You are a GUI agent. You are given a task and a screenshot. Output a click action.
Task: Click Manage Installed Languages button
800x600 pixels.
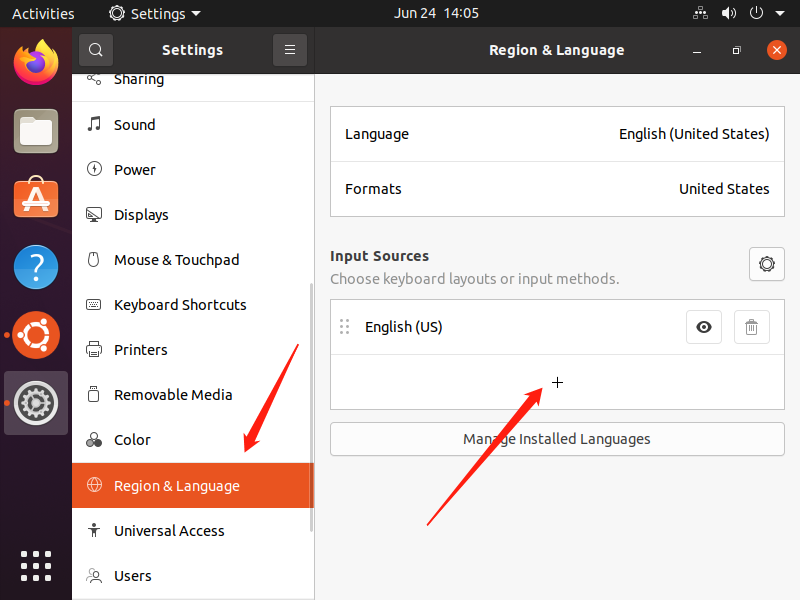pyautogui.click(x=557, y=439)
